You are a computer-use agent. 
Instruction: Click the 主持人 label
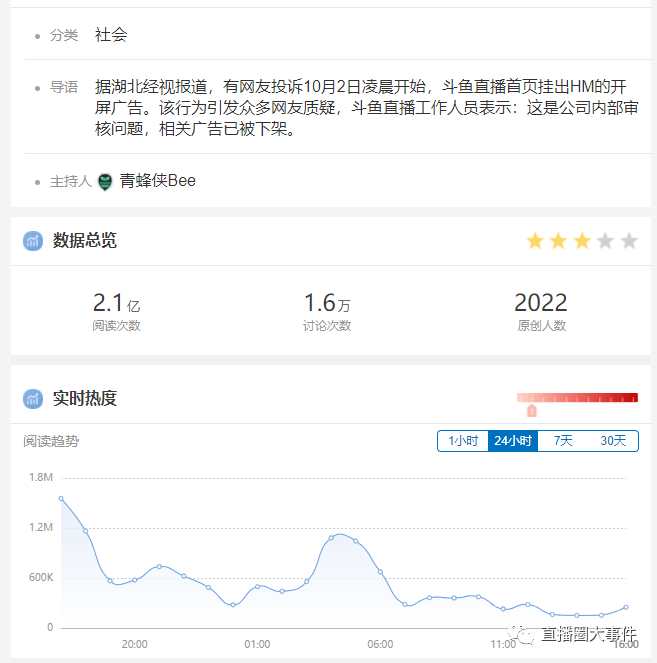coord(71,182)
